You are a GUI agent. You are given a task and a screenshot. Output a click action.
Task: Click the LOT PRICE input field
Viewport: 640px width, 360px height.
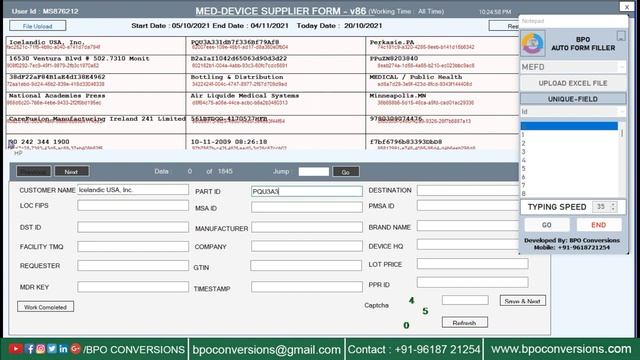pos(473,264)
